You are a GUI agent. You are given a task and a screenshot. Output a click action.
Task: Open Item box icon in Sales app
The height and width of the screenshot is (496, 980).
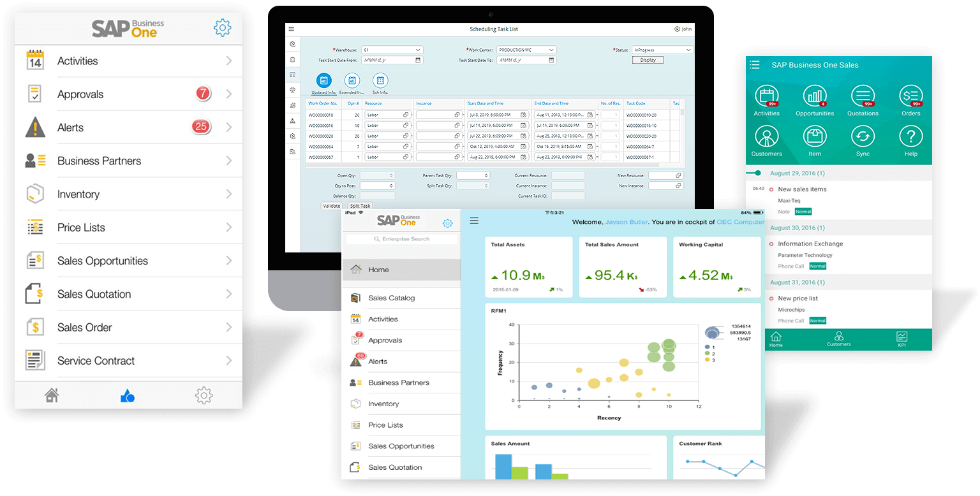click(815, 136)
